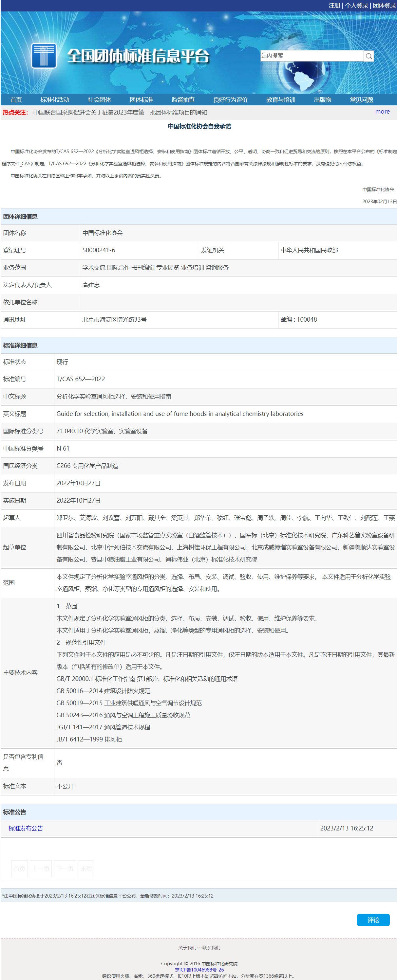This screenshot has width=397, height=980.
Task: Open the 出版物 menu item
Action: [x=323, y=100]
